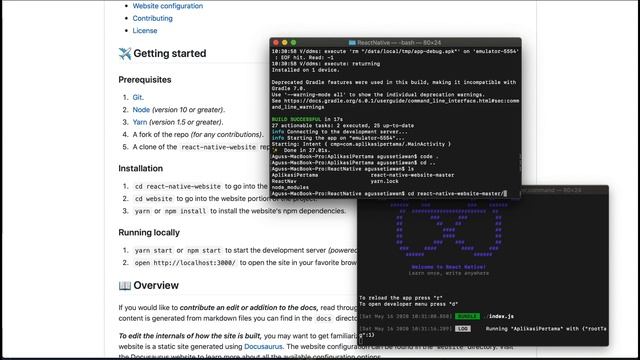Click 'node_modules' in terminal ls output

(290, 187)
